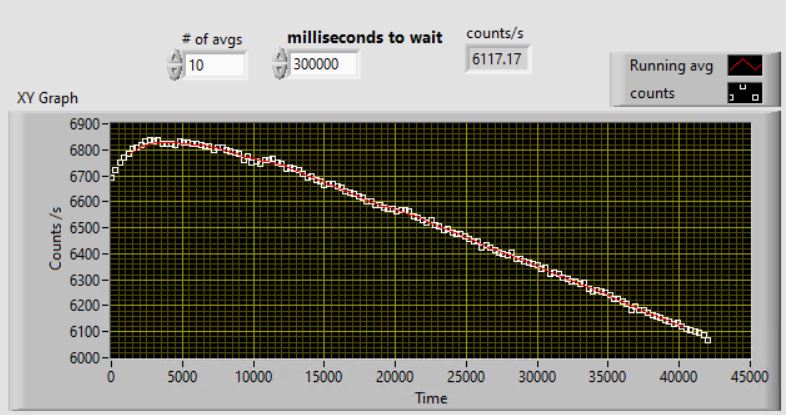Click the 'Counts /s' Y-axis label
The height and width of the screenshot is (415, 786).
(55, 239)
